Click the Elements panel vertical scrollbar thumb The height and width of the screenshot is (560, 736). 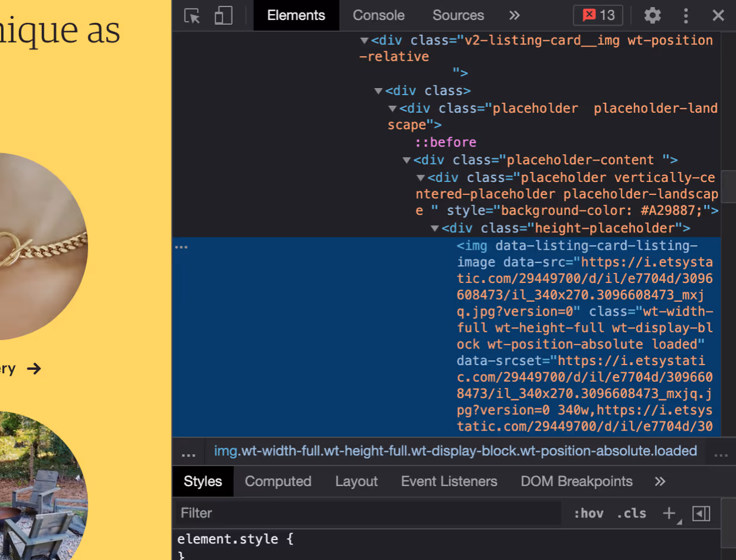728,187
